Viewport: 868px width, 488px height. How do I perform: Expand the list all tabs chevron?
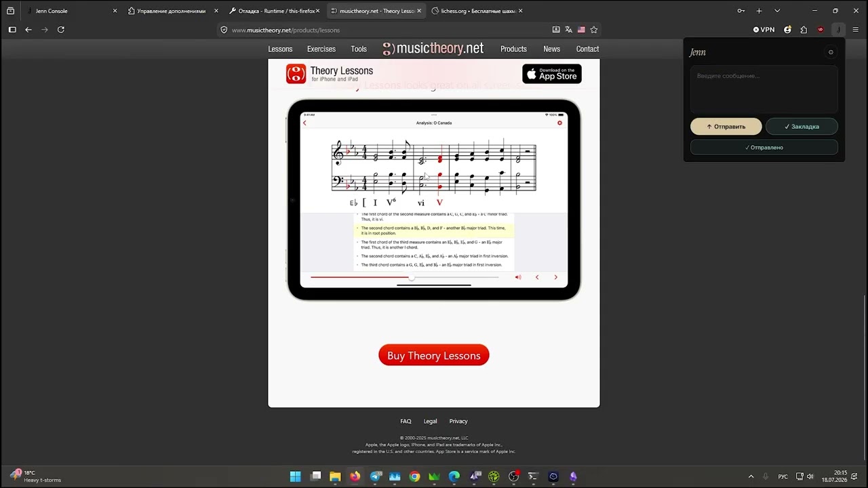[x=777, y=11]
